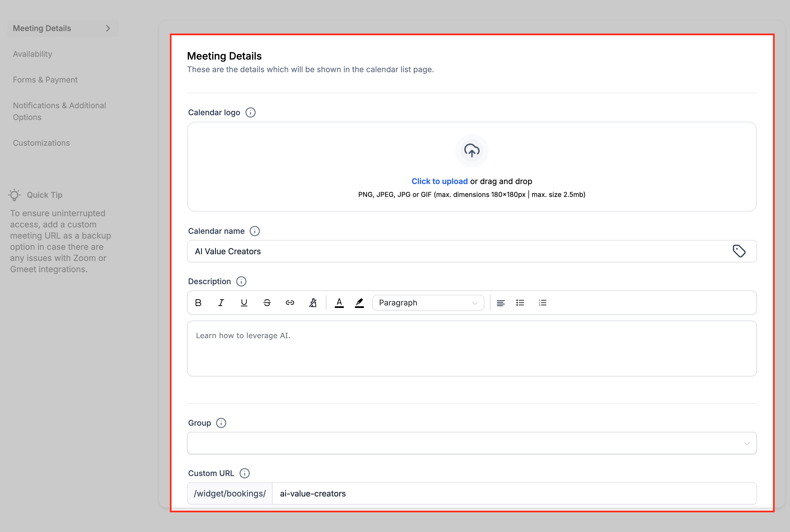Pick a text highlight color
The image size is (790, 532).
(359, 303)
